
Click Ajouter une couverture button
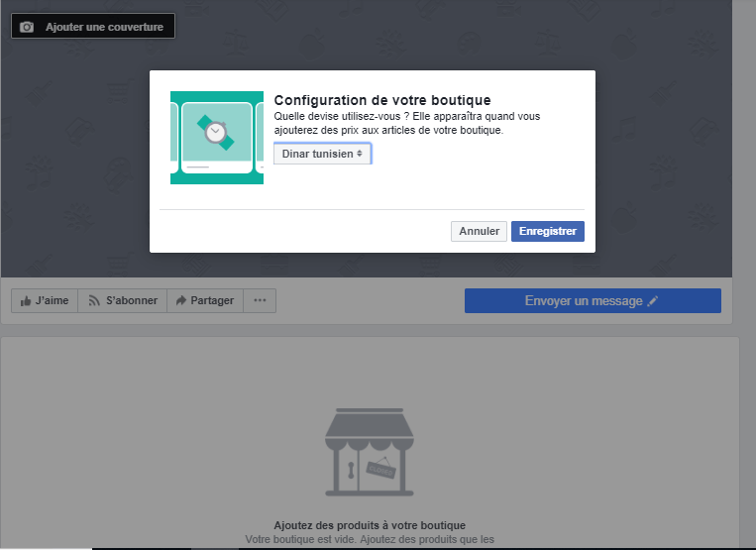coord(93,27)
